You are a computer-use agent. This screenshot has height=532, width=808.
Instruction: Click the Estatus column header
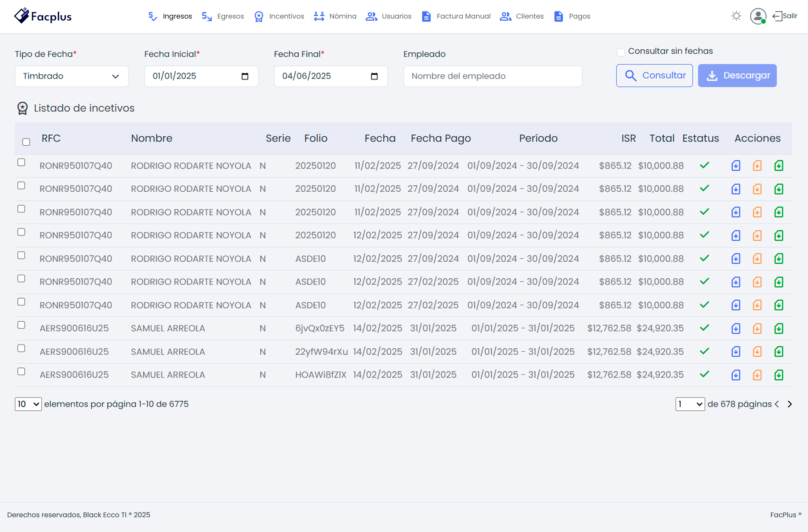pos(701,138)
